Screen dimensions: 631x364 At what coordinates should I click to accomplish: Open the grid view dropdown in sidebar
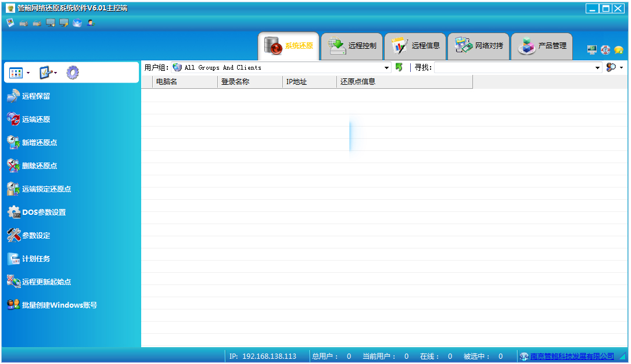coord(20,73)
